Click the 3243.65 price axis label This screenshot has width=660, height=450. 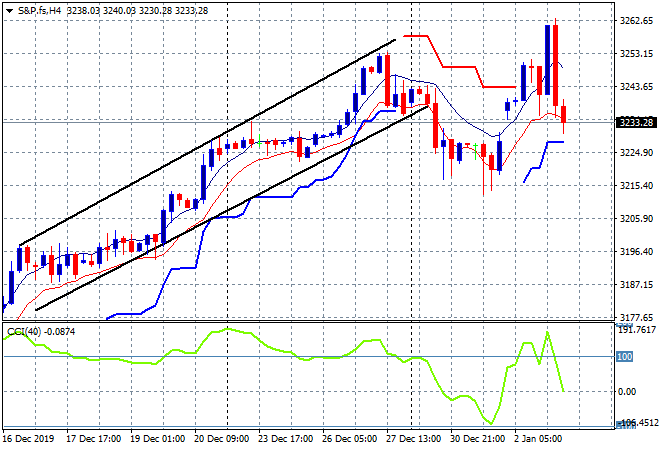click(636, 86)
